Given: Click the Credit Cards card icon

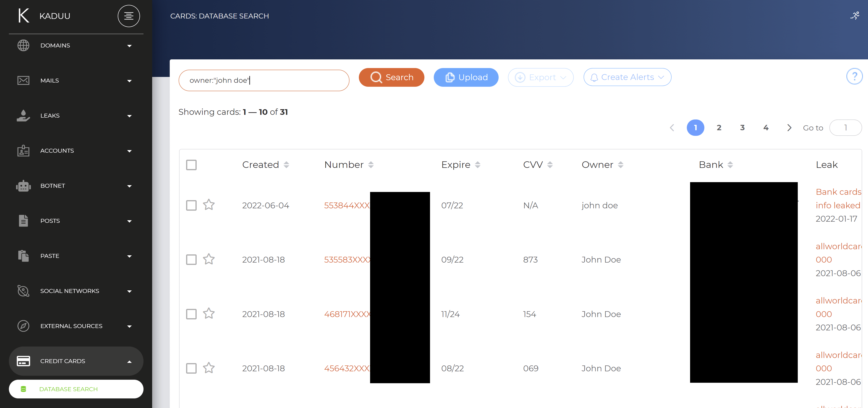Looking at the screenshot, I should [23, 361].
